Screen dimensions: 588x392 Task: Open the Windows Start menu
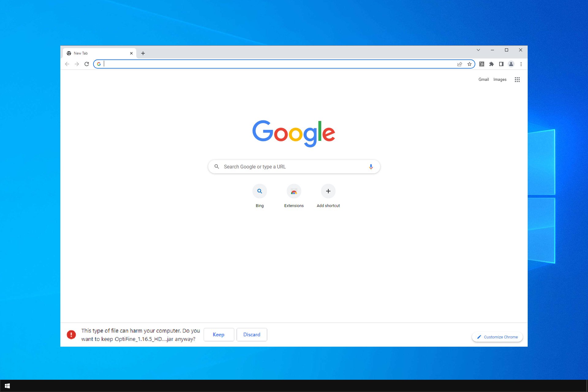7,386
